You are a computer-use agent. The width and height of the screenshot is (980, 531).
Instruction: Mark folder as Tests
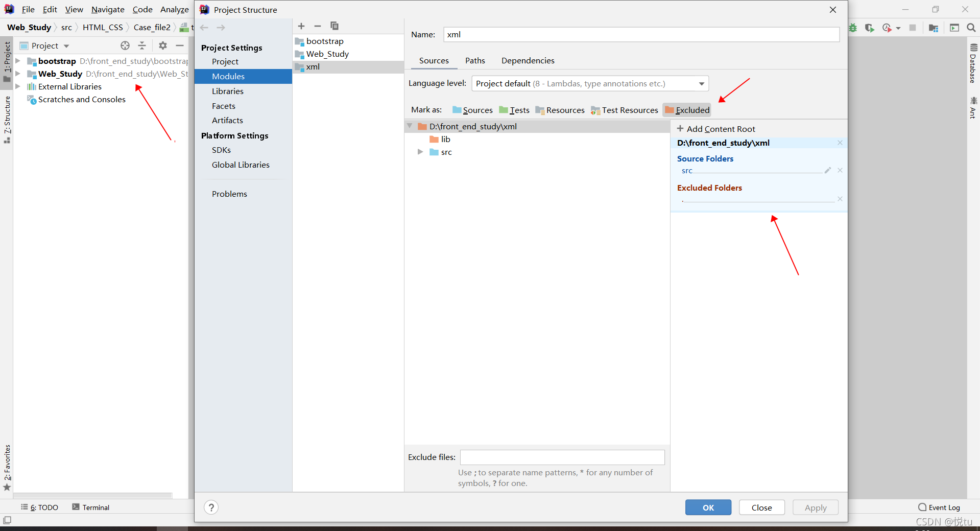514,110
